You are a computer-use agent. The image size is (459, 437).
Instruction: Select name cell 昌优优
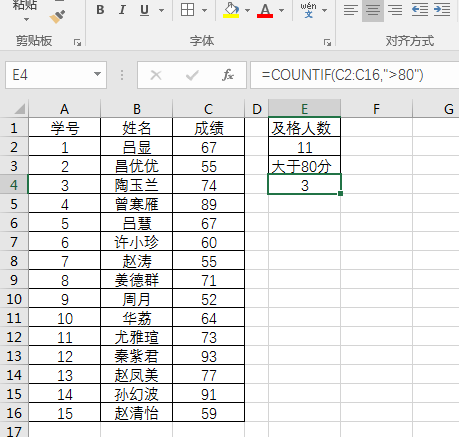coord(137,166)
